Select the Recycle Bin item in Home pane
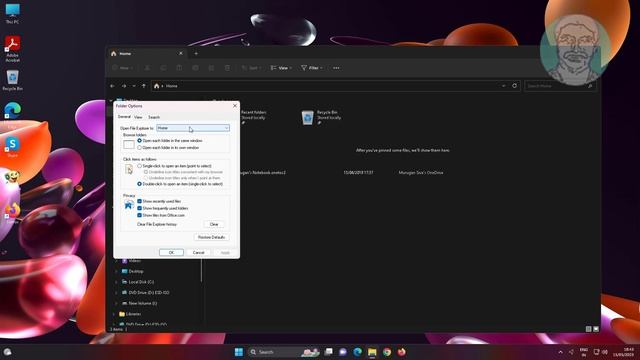This screenshot has width=640, height=360. (x=320, y=117)
